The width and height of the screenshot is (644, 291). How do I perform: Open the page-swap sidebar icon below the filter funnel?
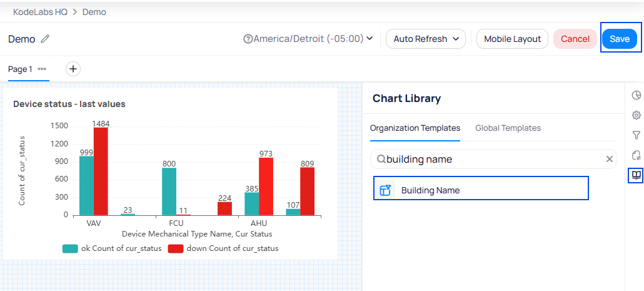point(636,155)
